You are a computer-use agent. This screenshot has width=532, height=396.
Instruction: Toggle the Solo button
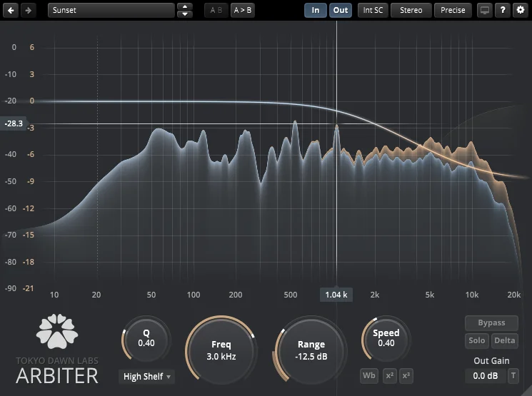(477, 340)
